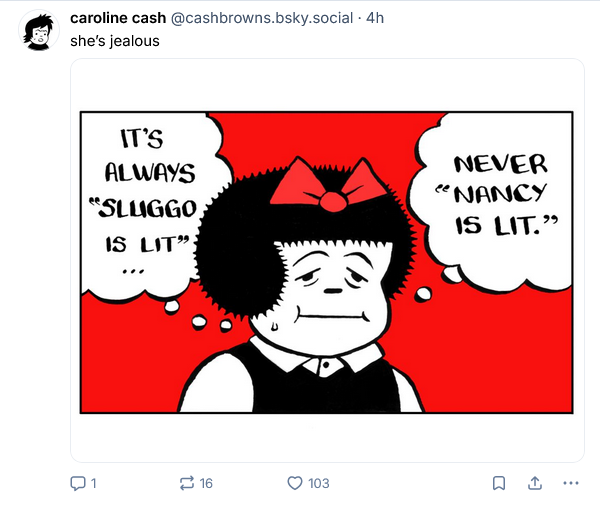Screen dimensions: 600x505
Task: Click the 4h post timestamp
Action: tap(375, 18)
